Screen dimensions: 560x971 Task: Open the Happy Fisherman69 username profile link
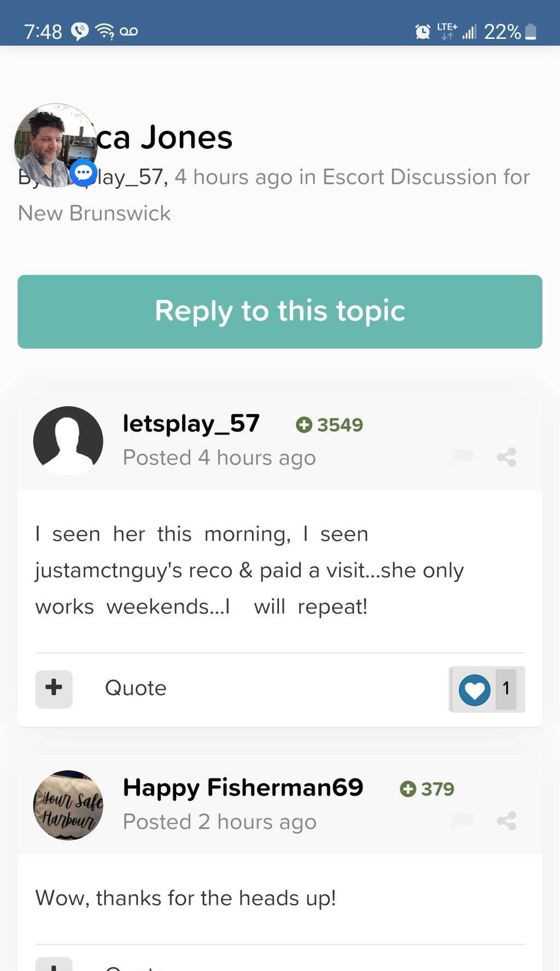[x=243, y=788]
